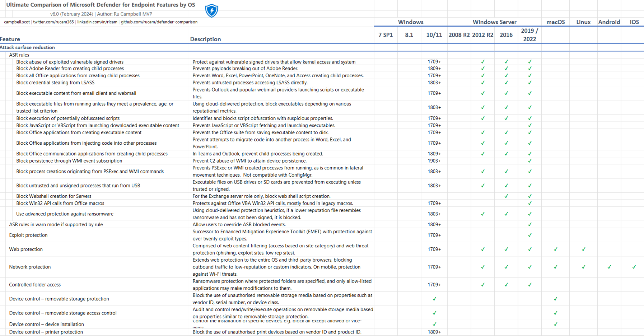Select the 'iOS' column header
644x336 pixels.
[x=634, y=22]
